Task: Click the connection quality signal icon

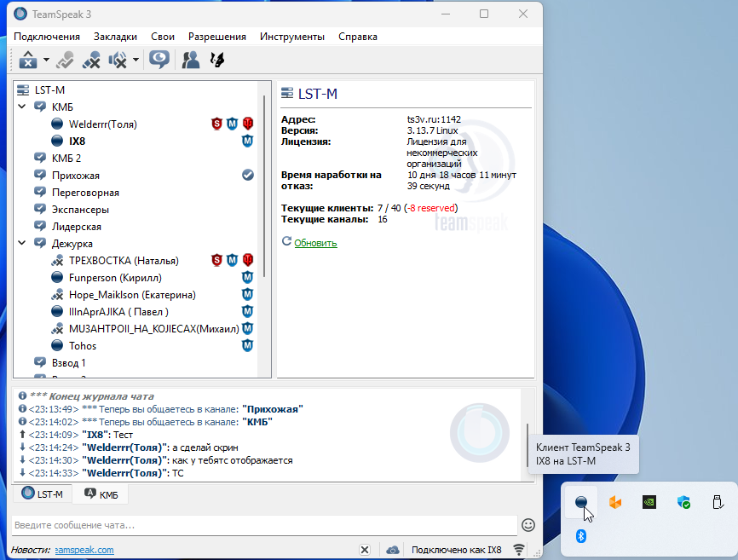Action: [519, 550]
